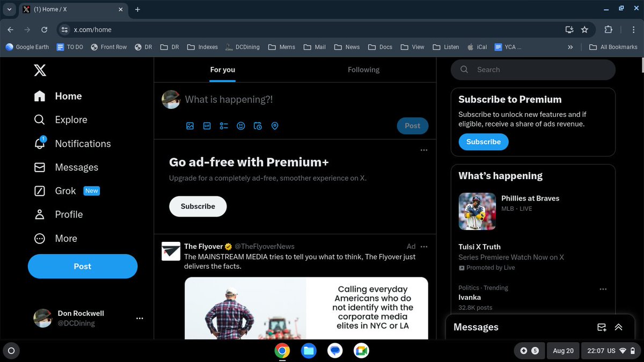The width and height of the screenshot is (644, 362).
Task: Compose new message icon in Messages drawer
Action: pos(602,327)
